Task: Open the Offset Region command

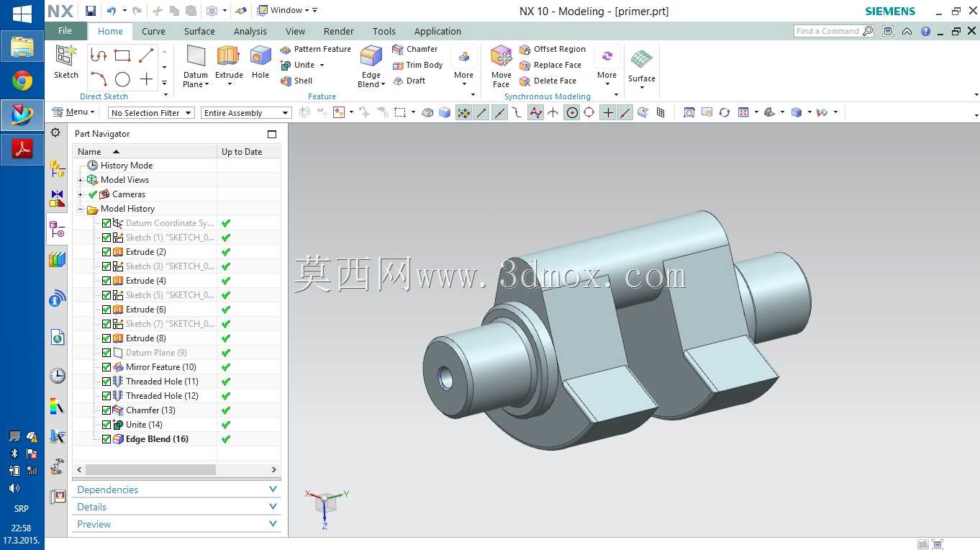Action: [553, 49]
